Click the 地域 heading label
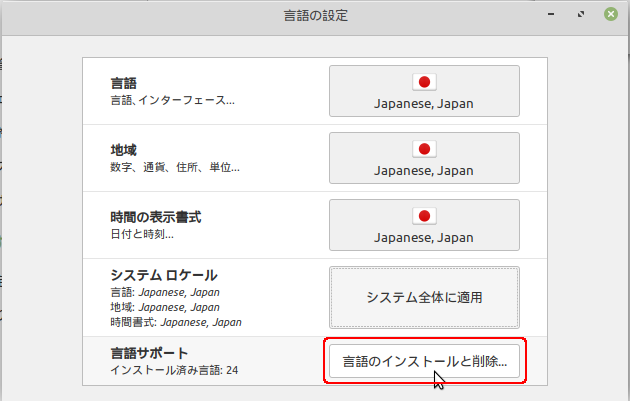This screenshot has height=401, width=630. coord(124,150)
